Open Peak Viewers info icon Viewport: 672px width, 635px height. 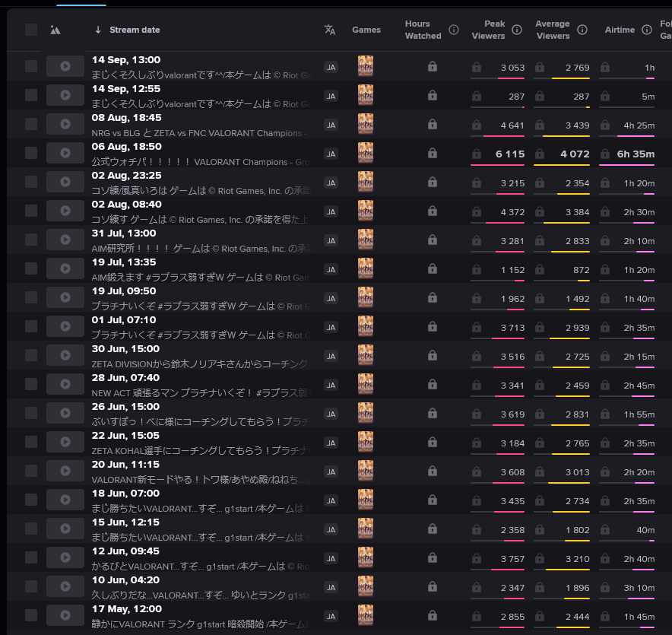pyautogui.click(x=517, y=30)
